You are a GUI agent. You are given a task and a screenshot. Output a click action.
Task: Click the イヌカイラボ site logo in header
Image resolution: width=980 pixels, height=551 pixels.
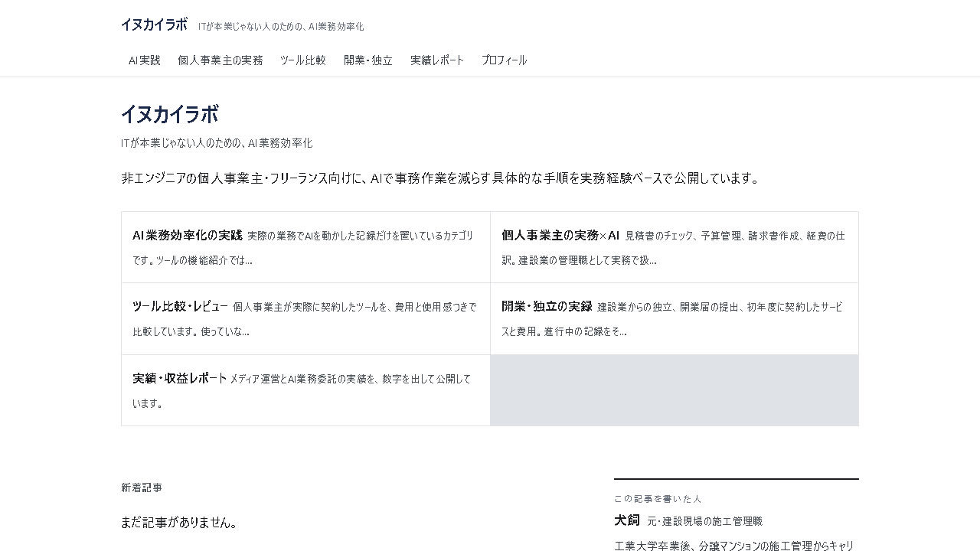pyautogui.click(x=154, y=24)
